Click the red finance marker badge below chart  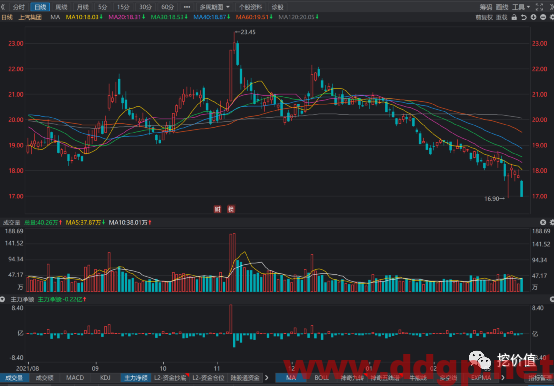pos(217,209)
